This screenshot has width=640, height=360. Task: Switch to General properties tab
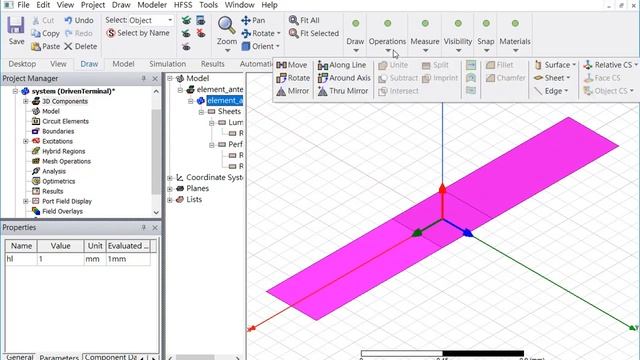(x=19, y=357)
